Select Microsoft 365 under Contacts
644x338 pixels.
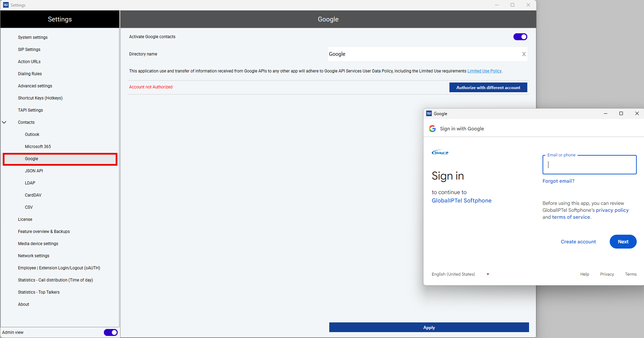pos(38,147)
